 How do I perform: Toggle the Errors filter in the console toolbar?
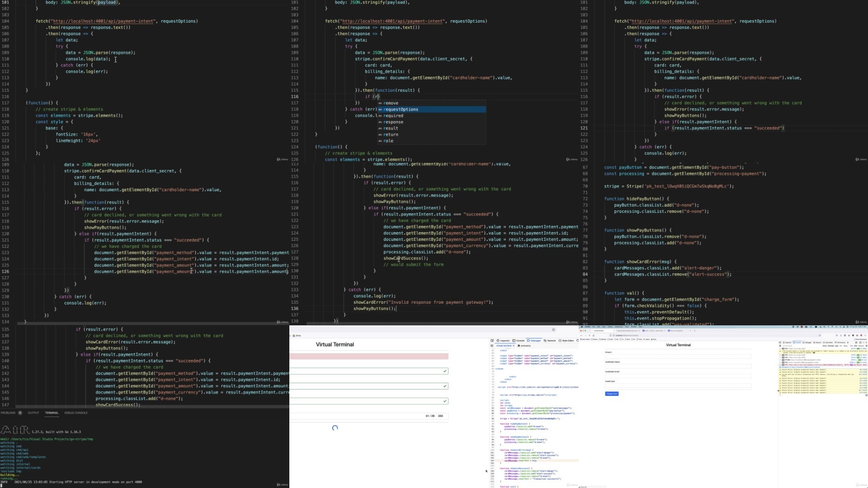(825, 346)
